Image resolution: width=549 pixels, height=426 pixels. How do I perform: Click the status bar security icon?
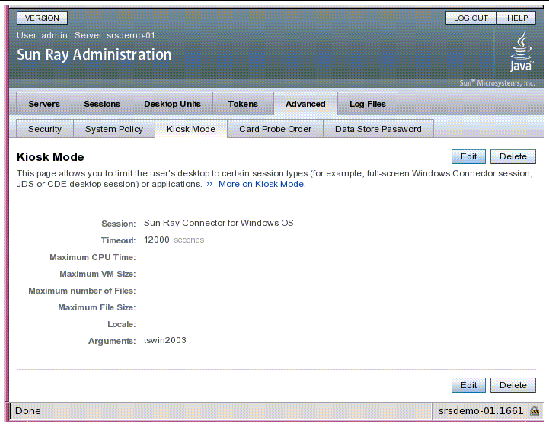534,411
